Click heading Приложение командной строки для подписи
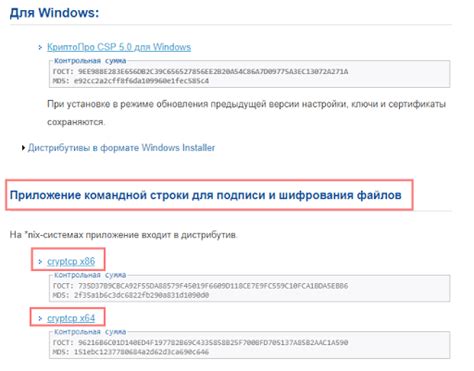This screenshot has width=474, height=371. (205, 195)
